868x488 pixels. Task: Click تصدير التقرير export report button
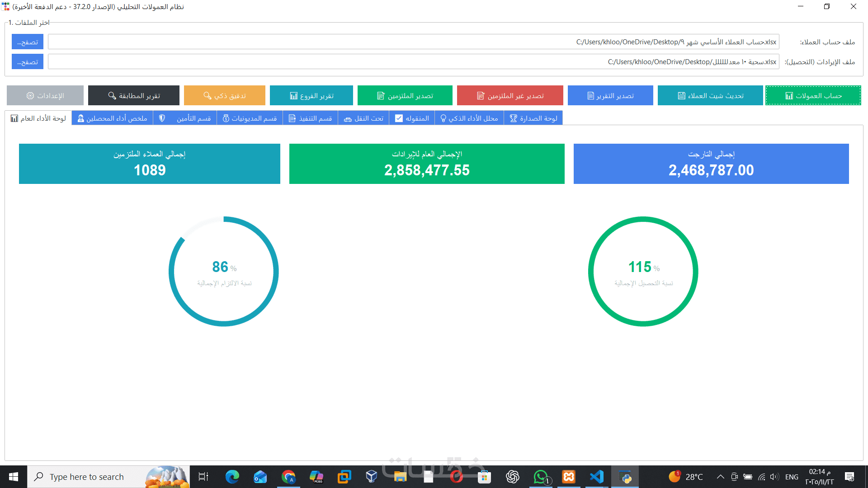coord(610,95)
